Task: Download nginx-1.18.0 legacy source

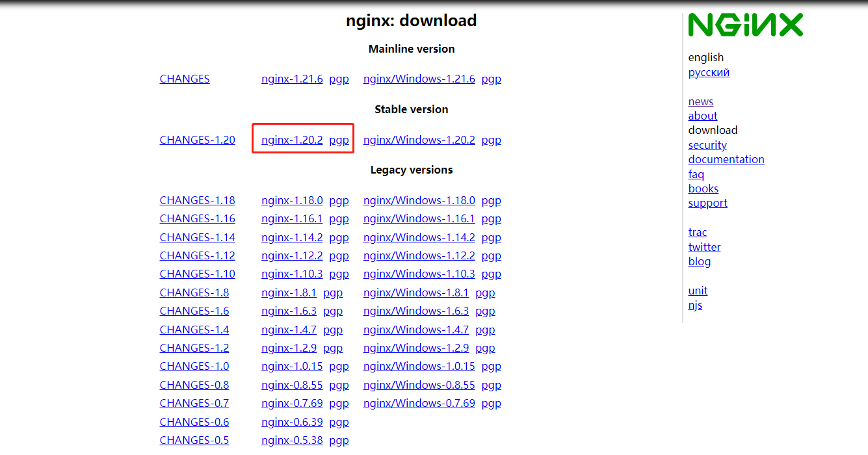Action: coord(292,200)
